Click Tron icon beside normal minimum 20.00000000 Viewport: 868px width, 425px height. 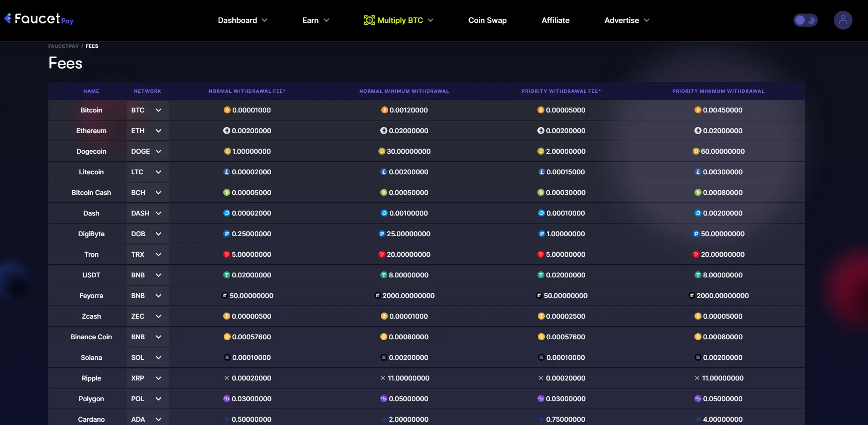click(x=382, y=254)
